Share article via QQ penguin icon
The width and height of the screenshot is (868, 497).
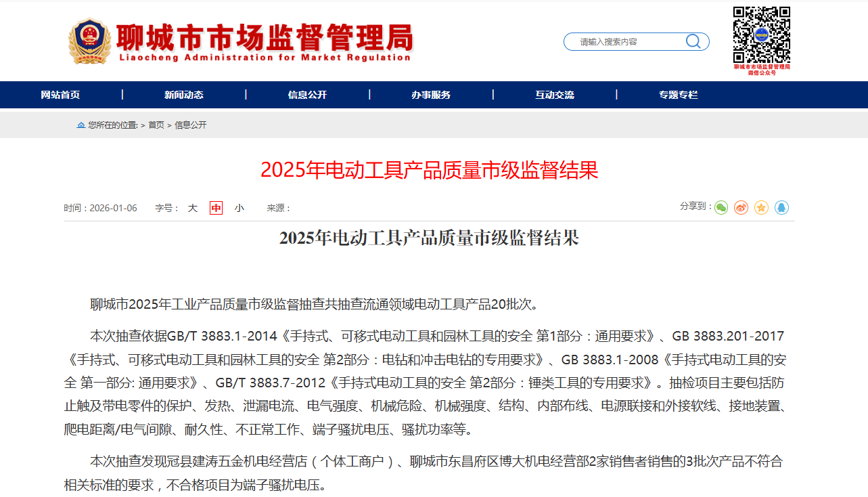click(x=782, y=208)
